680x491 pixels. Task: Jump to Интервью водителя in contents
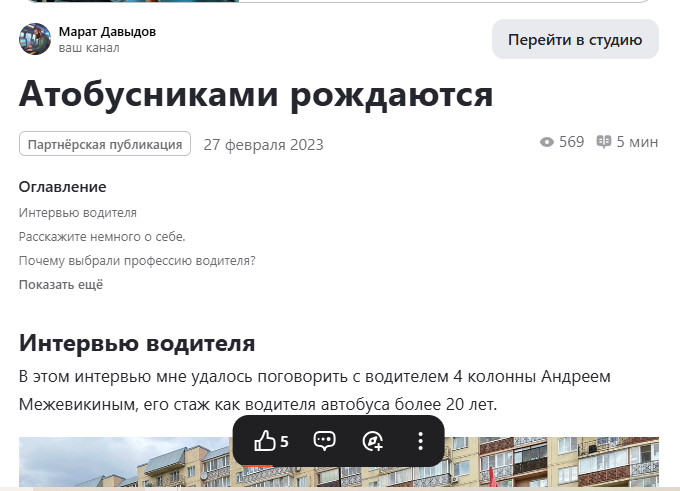pyautogui.click(x=78, y=213)
